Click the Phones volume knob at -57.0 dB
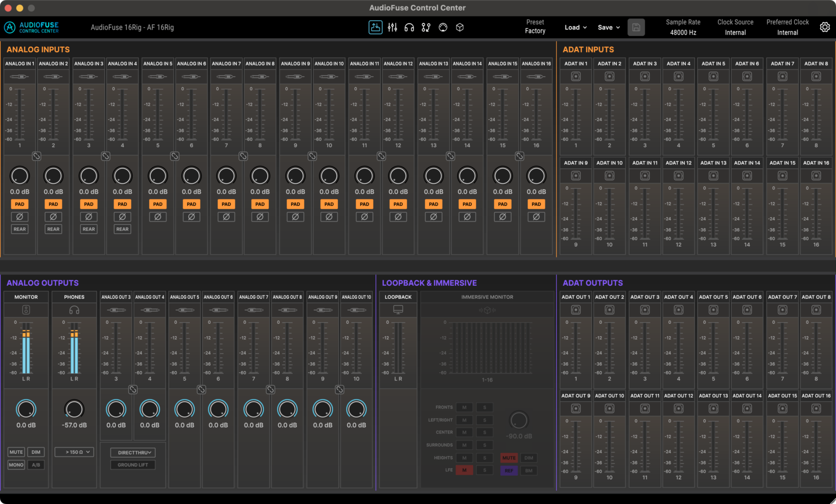 74,409
